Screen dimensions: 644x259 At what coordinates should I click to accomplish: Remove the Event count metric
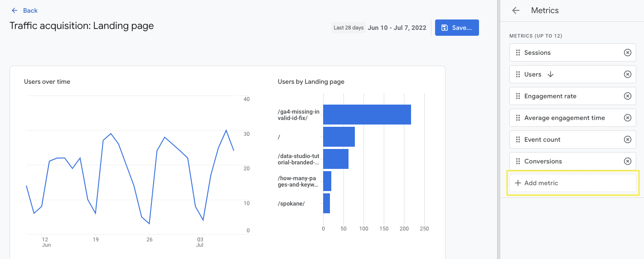627,139
